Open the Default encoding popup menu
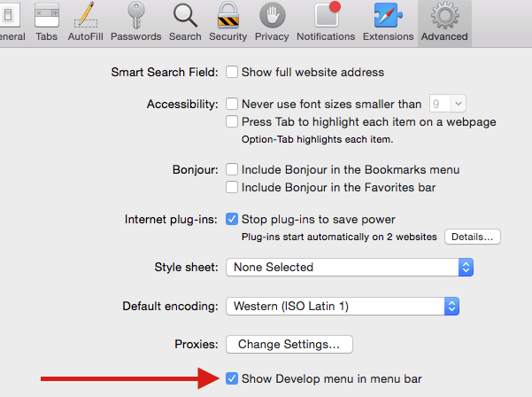 pyautogui.click(x=343, y=307)
